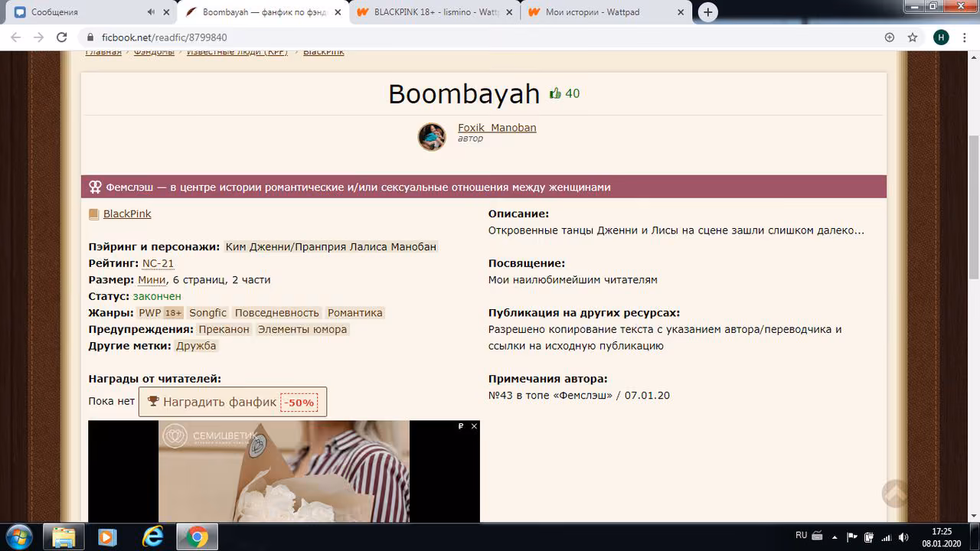
Task: Open a new browser tab
Action: [708, 12]
